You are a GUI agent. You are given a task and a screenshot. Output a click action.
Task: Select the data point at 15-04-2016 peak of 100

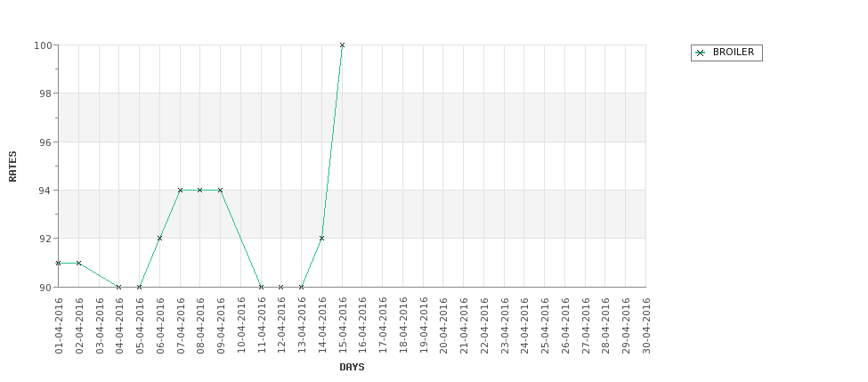click(x=342, y=45)
